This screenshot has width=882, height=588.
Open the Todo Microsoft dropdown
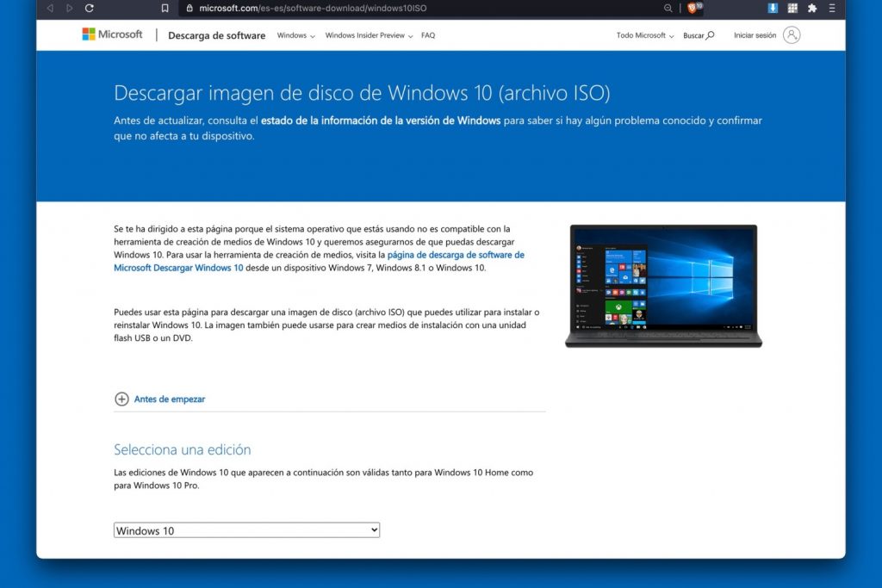tap(645, 36)
